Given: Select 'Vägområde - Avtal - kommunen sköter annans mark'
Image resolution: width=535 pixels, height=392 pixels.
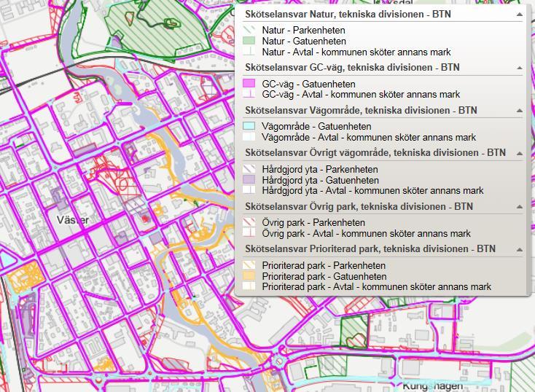Looking at the screenshot, I should click(x=369, y=137).
